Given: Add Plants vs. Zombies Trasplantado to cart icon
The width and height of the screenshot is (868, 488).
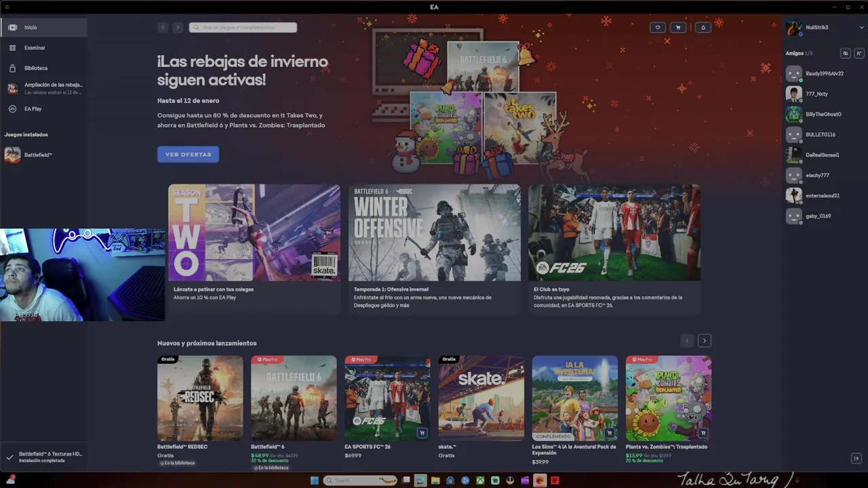Looking at the screenshot, I should point(703,433).
